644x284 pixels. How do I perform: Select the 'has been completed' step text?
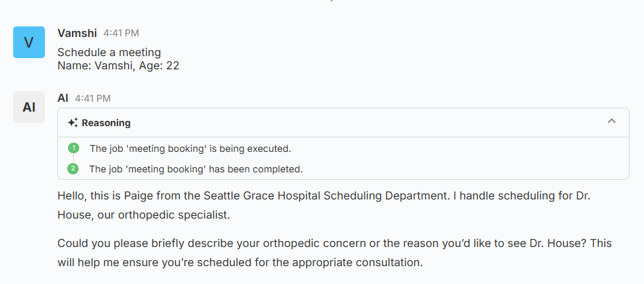pos(196,169)
